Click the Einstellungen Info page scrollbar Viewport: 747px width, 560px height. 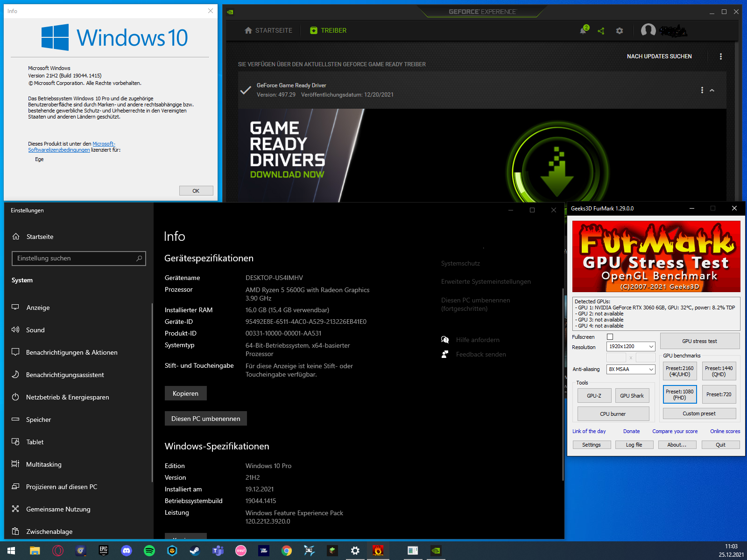tap(563, 385)
